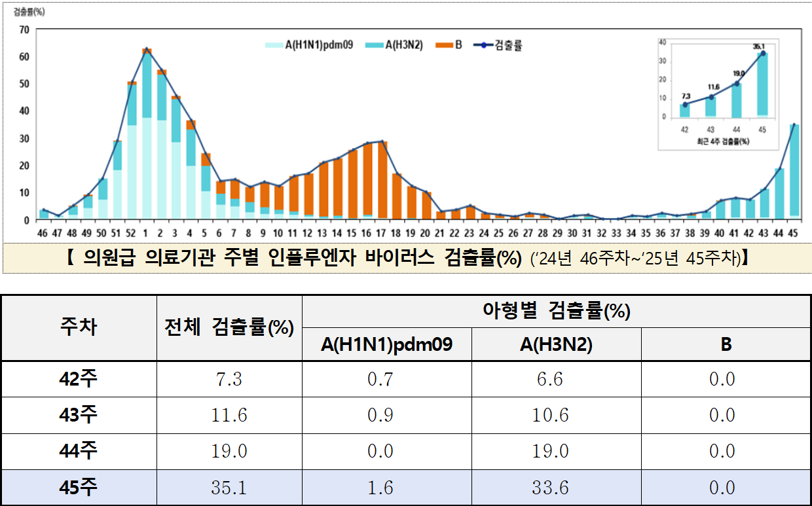Image resolution: width=812 pixels, height=506 pixels.
Task: Select the A(H3N2) table column header
Action: coord(556,344)
